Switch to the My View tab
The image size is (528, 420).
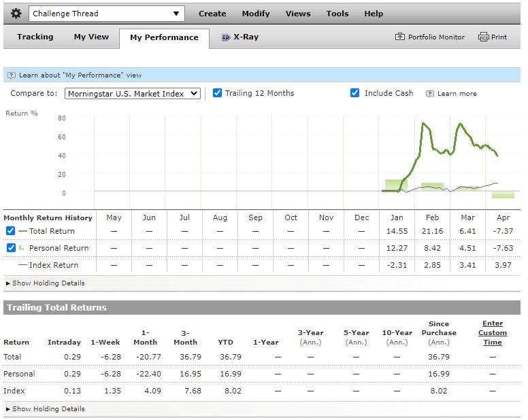point(91,37)
